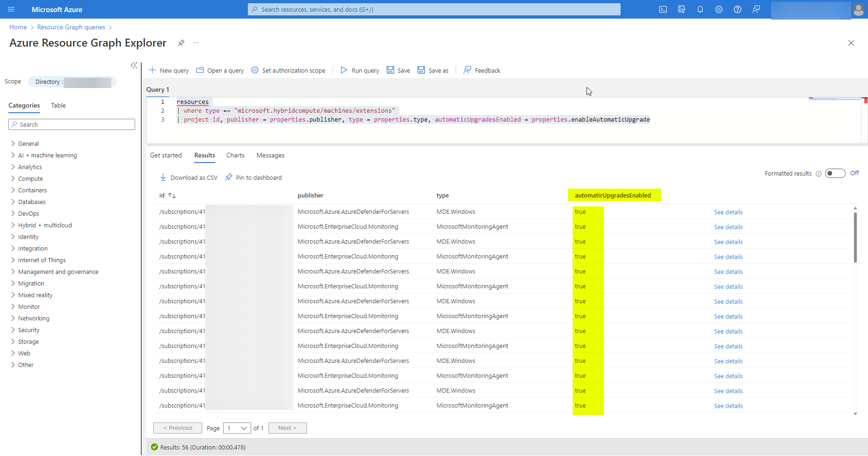Image resolution: width=868 pixels, height=456 pixels.
Task: Expand the Monitor category
Action: (13, 306)
